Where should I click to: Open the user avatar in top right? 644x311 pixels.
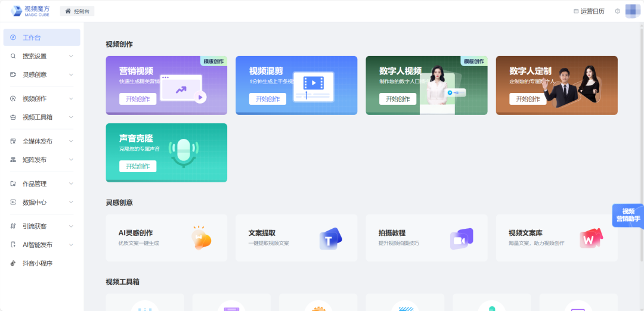[x=632, y=11]
